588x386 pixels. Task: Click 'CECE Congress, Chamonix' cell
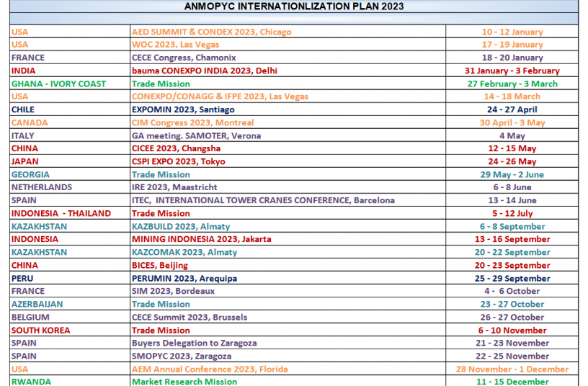click(288, 58)
